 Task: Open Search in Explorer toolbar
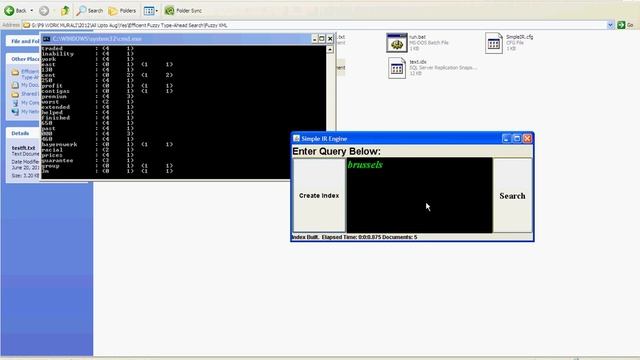point(90,11)
